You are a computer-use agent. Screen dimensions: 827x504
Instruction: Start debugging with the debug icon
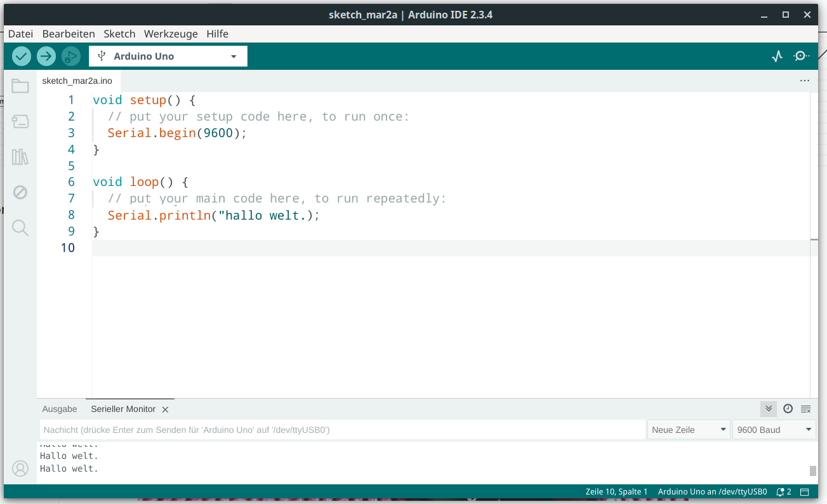point(70,56)
